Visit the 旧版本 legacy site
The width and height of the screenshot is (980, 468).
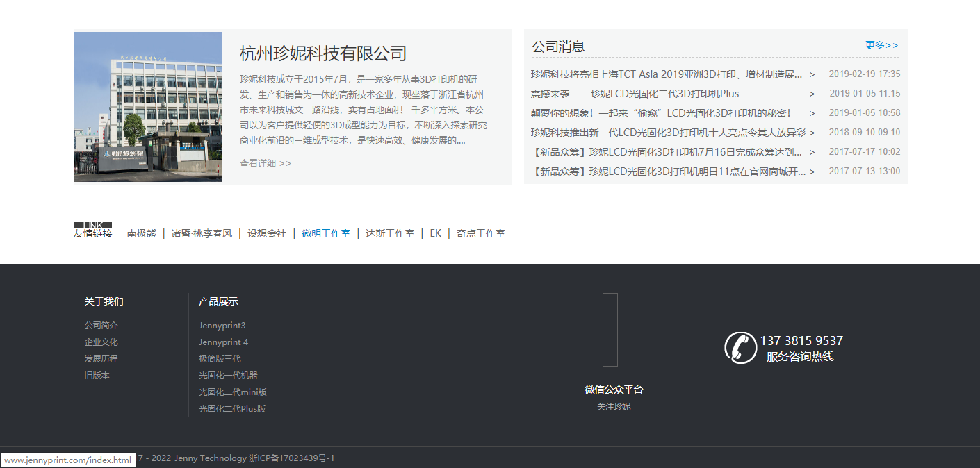97,375
